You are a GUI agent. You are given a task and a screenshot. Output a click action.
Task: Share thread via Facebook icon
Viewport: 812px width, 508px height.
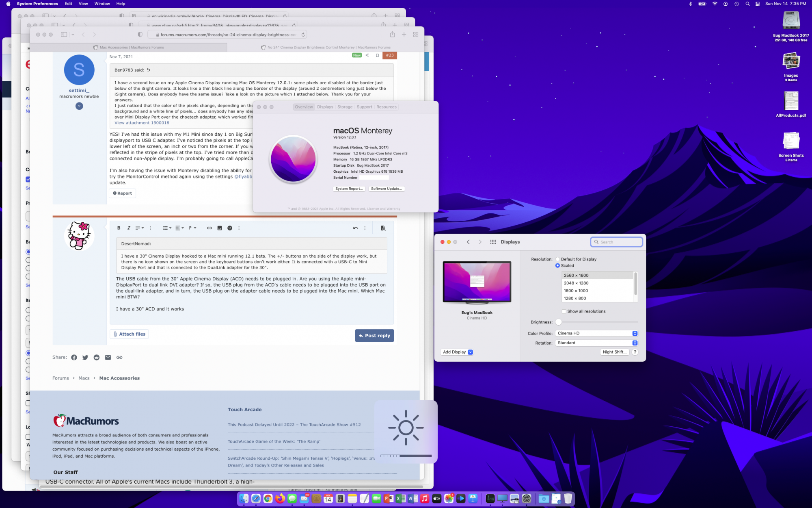pyautogui.click(x=74, y=357)
